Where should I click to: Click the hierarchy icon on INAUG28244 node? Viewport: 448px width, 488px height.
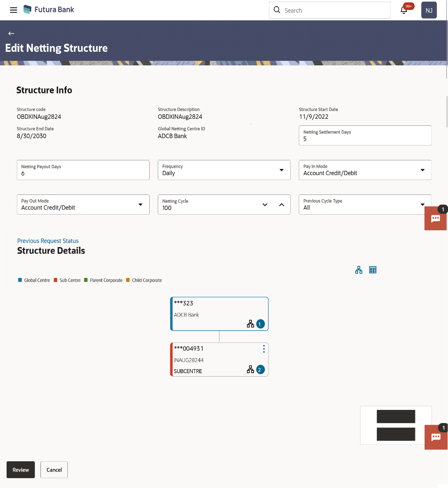(x=250, y=370)
